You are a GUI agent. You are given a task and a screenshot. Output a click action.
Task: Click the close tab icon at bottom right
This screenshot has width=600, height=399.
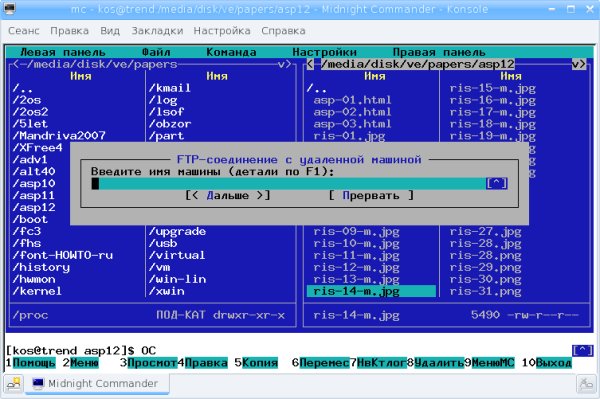pos(586,384)
